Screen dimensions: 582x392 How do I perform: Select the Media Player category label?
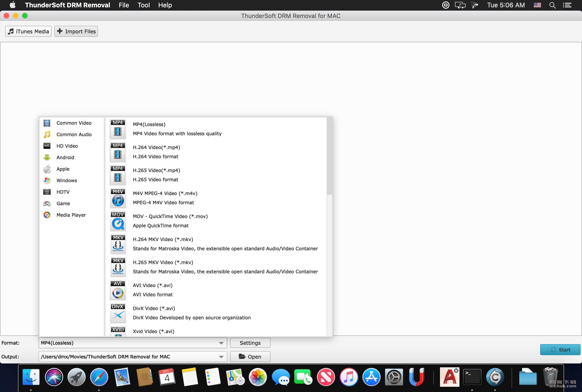tap(71, 215)
